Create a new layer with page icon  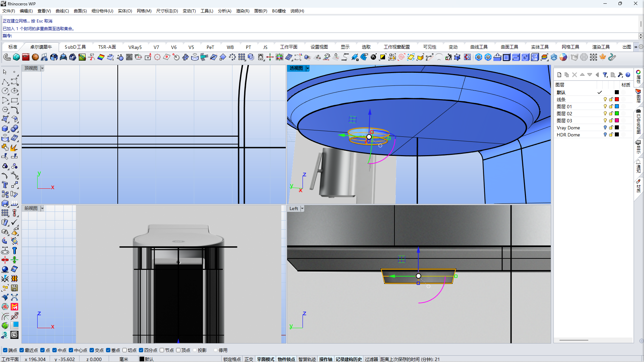click(x=559, y=75)
